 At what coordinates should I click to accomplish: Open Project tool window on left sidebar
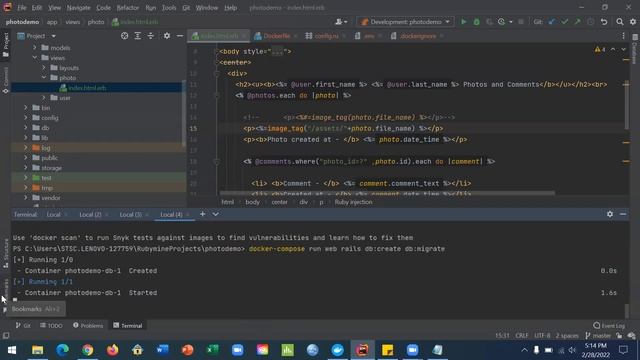(5, 44)
